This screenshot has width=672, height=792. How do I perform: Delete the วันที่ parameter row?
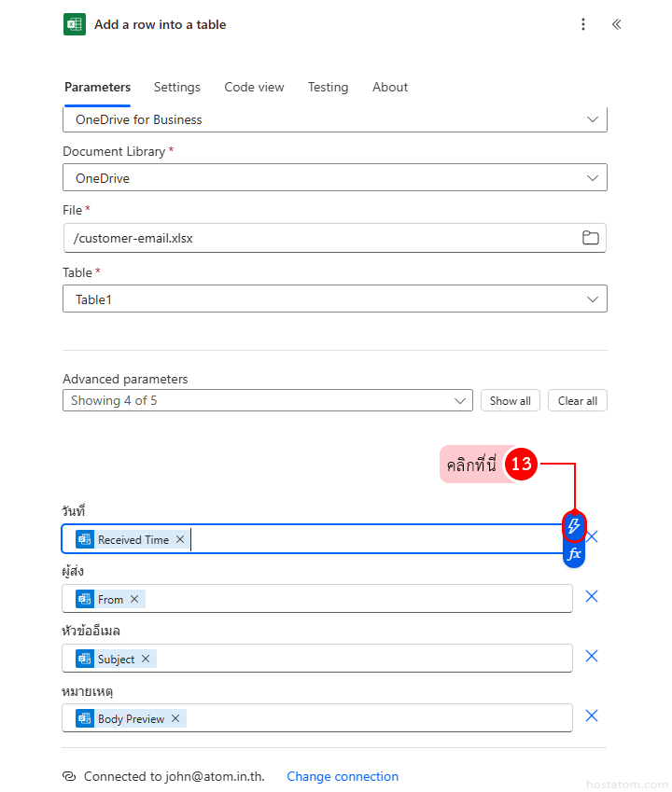(592, 536)
